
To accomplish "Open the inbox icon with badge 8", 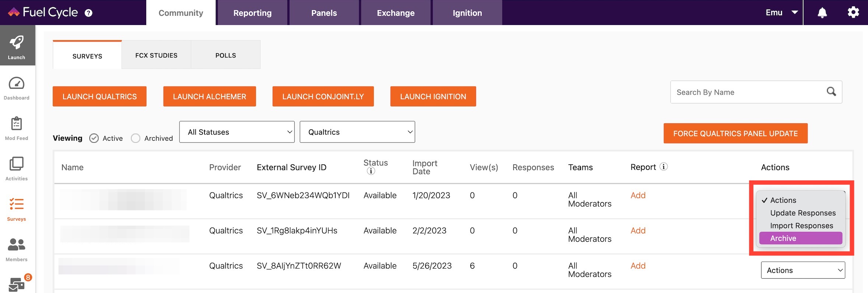I will [x=17, y=284].
